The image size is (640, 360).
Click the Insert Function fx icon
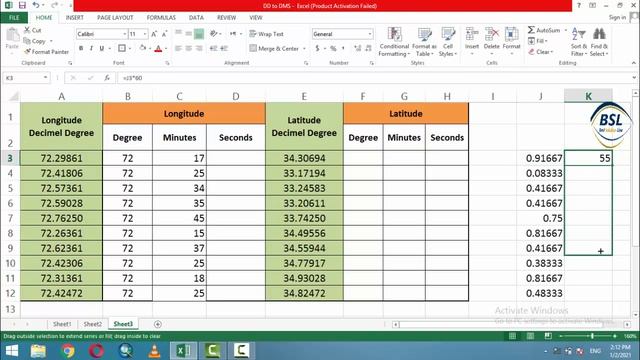tap(107, 78)
